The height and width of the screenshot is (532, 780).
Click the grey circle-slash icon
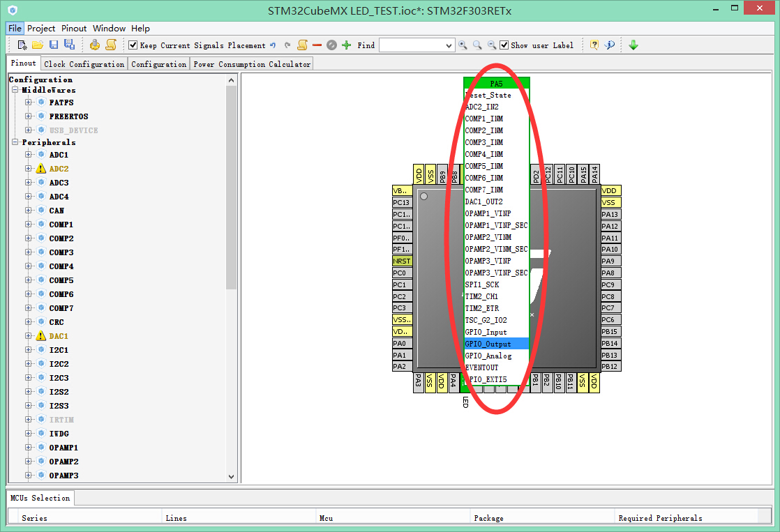pyautogui.click(x=332, y=45)
